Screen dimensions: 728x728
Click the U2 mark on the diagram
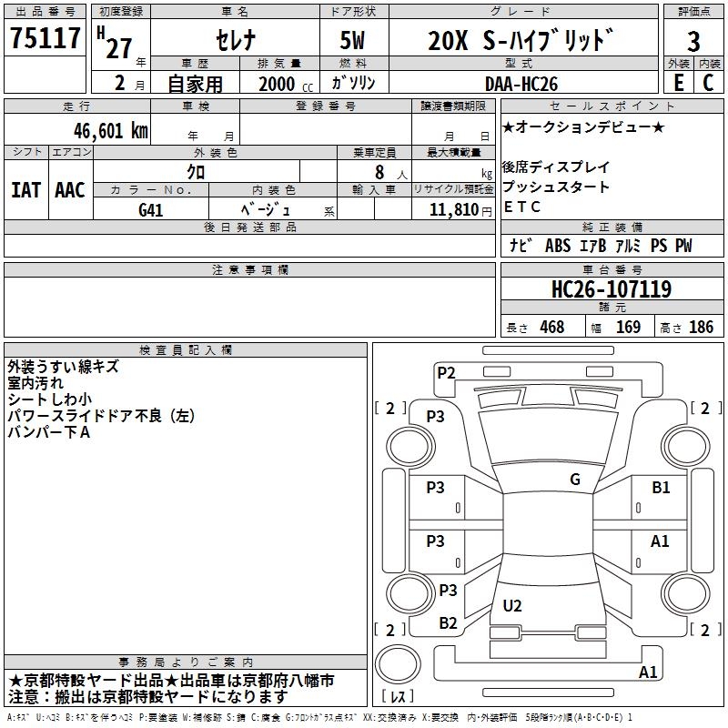click(x=512, y=605)
